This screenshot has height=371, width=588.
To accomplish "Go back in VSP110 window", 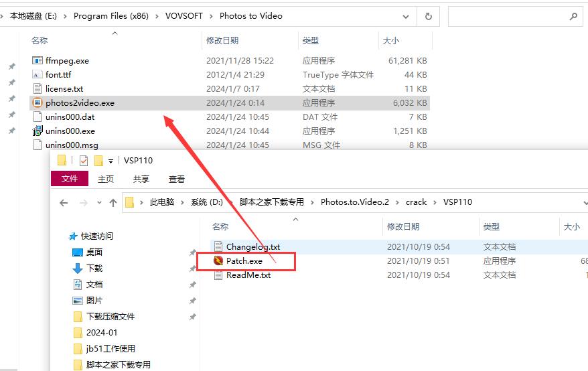I will coord(64,203).
